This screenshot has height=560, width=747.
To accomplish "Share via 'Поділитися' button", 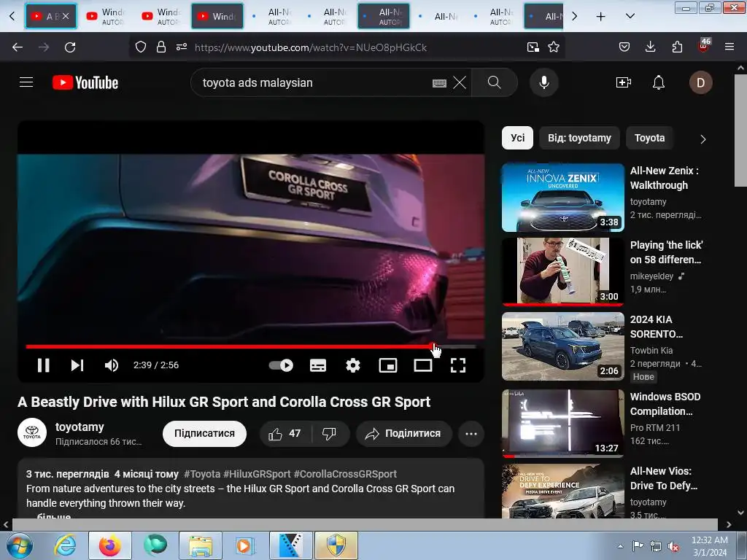I will 403,433.
